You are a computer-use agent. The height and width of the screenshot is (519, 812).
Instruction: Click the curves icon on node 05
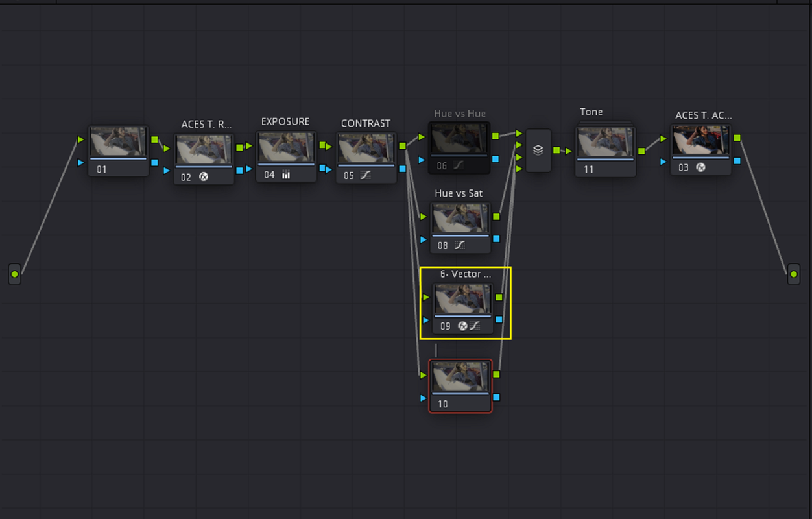(x=366, y=175)
